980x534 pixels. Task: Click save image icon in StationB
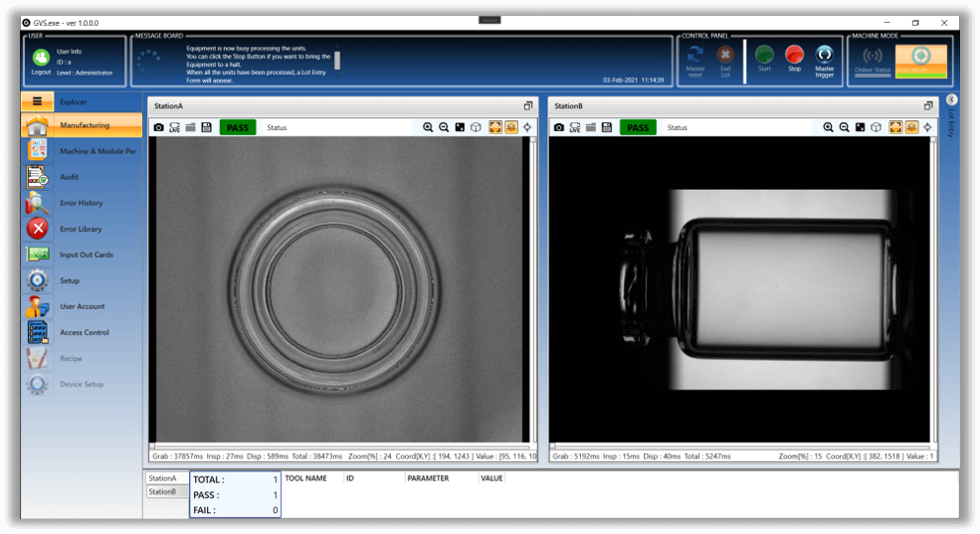click(x=606, y=127)
